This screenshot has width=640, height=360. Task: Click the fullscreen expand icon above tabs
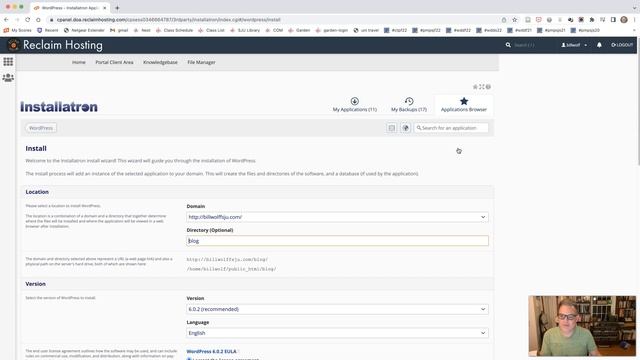[482, 87]
